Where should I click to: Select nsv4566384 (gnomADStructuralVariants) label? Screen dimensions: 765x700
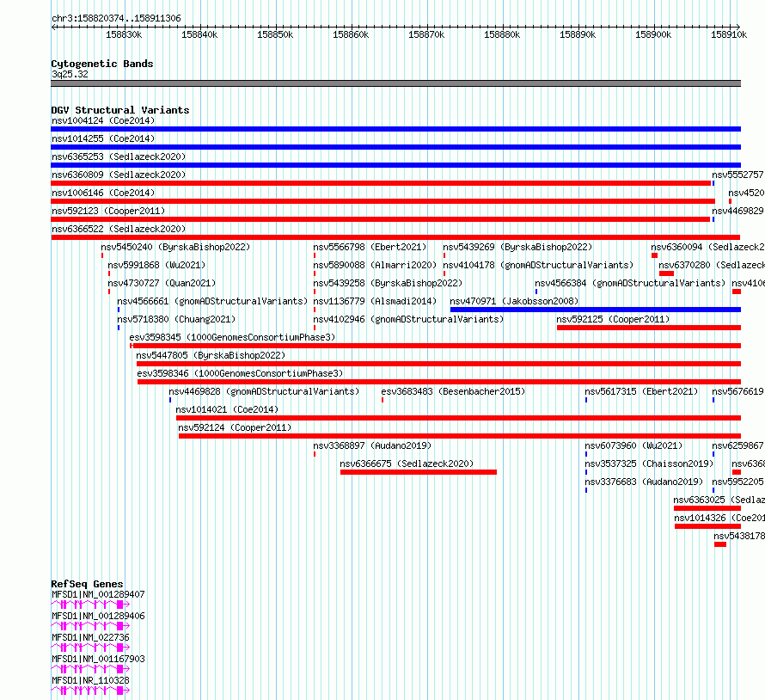pos(630,283)
